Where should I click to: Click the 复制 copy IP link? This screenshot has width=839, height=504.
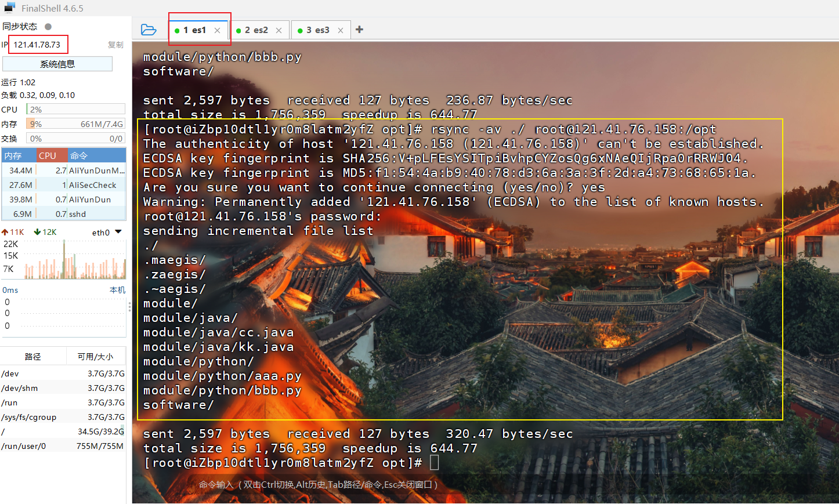click(115, 45)
